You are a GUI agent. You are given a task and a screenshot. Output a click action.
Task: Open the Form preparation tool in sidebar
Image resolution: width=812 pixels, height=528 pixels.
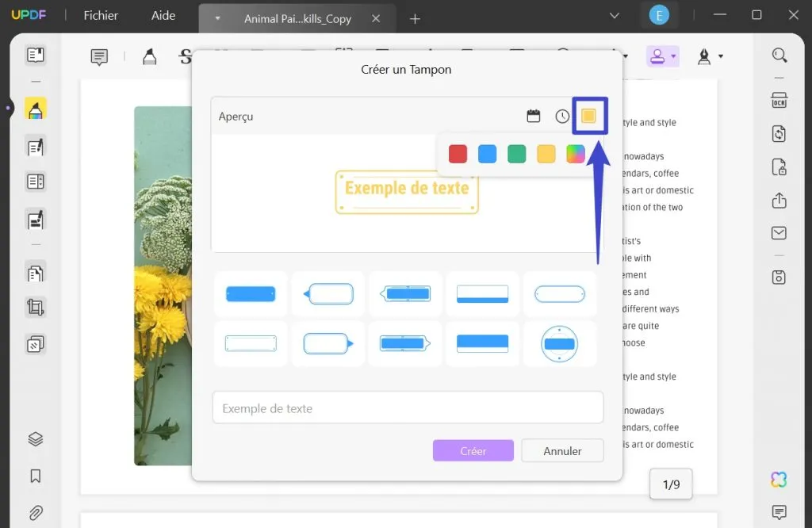(x=35, y=182)
